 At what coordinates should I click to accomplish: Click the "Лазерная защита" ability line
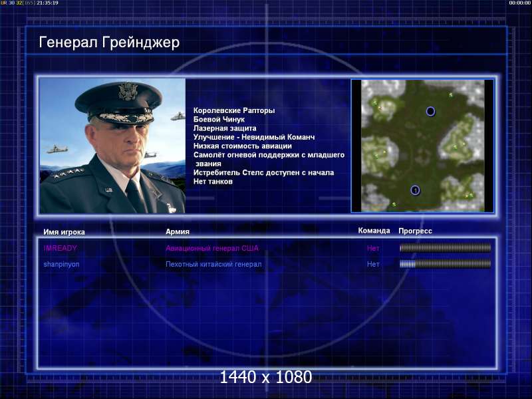pos(225,128)
